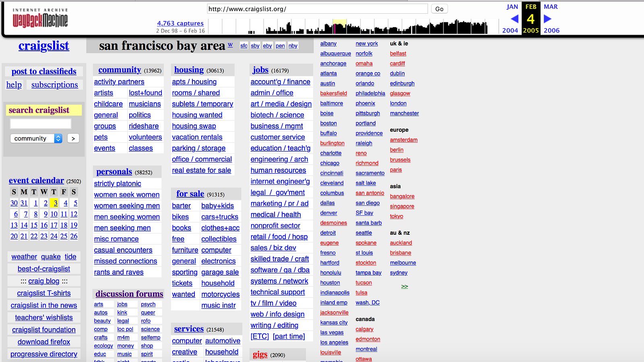Select the sby subarea tab

(255, 46)
